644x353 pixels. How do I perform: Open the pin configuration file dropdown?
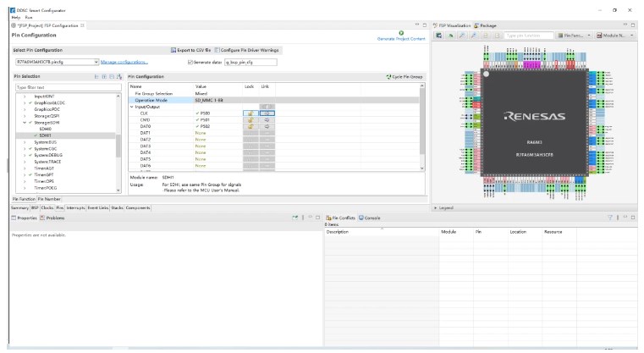pyautogui.click(x=96, y=62)
